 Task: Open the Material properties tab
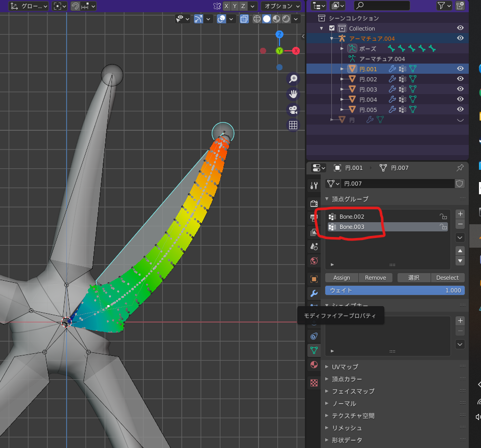(x=314, y=365)
